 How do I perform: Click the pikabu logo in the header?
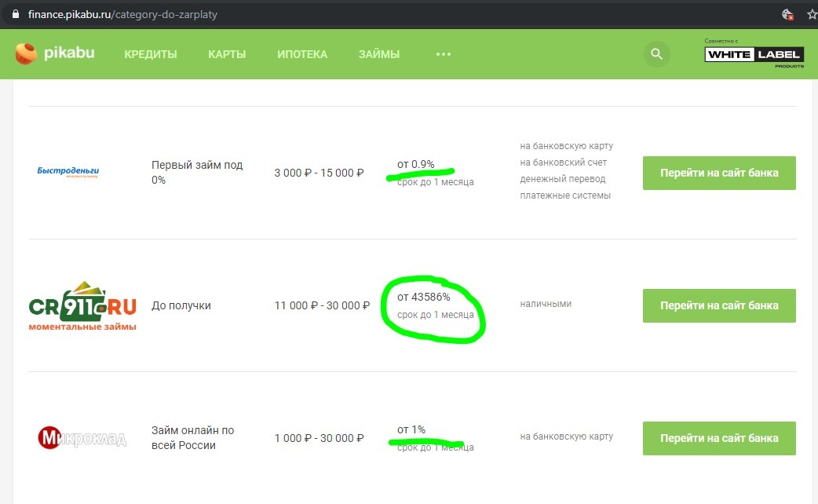(54, 54)
